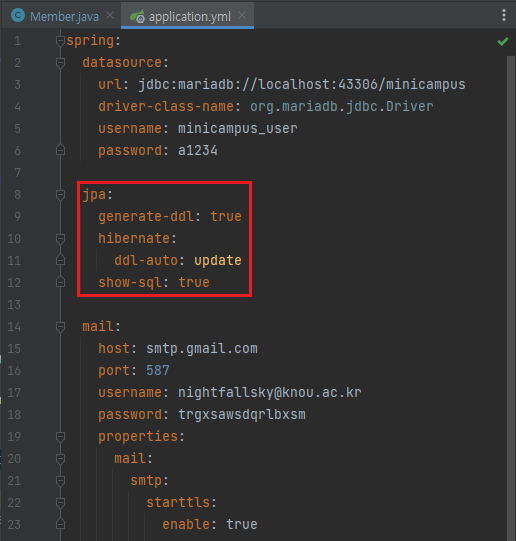The height and width of the screenshot is (541, 516).
Task: Collapse the datasource block on line 2
Action: (60, 63)
